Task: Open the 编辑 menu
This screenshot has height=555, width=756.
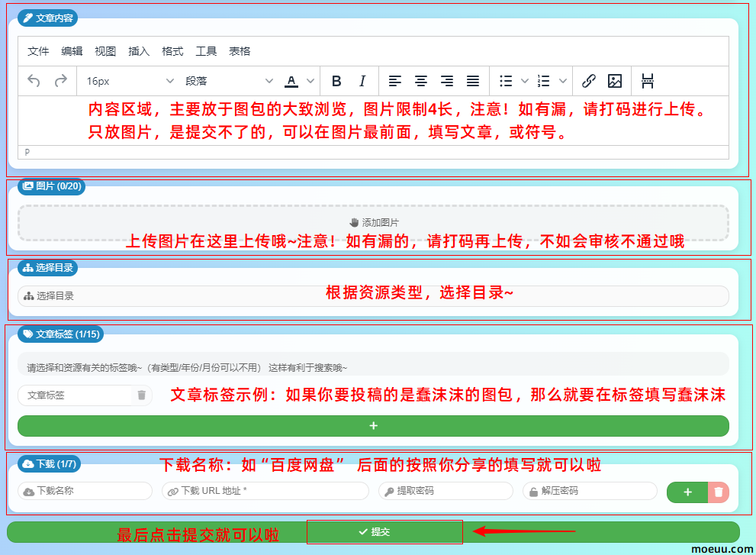Action: pos(72,51)
